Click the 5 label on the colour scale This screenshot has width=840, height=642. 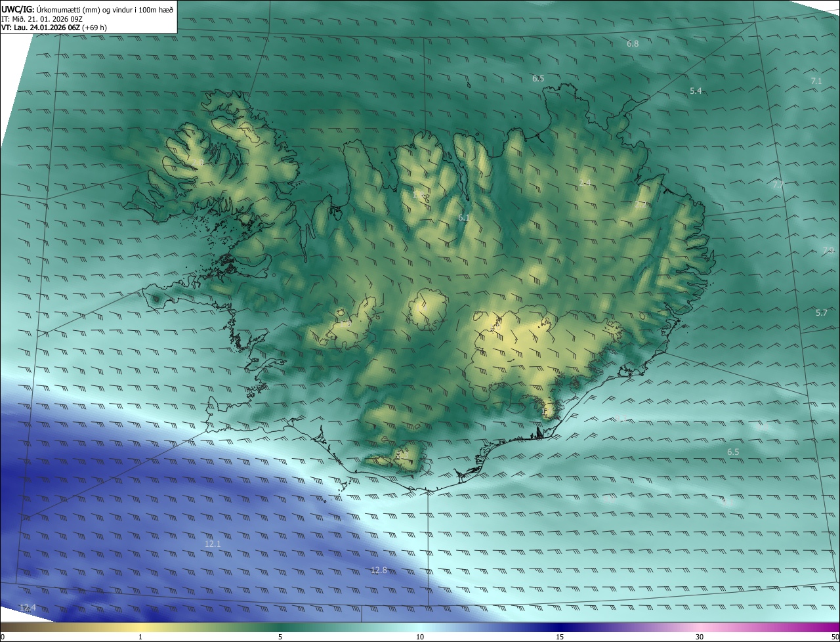(x=280, y=637)
